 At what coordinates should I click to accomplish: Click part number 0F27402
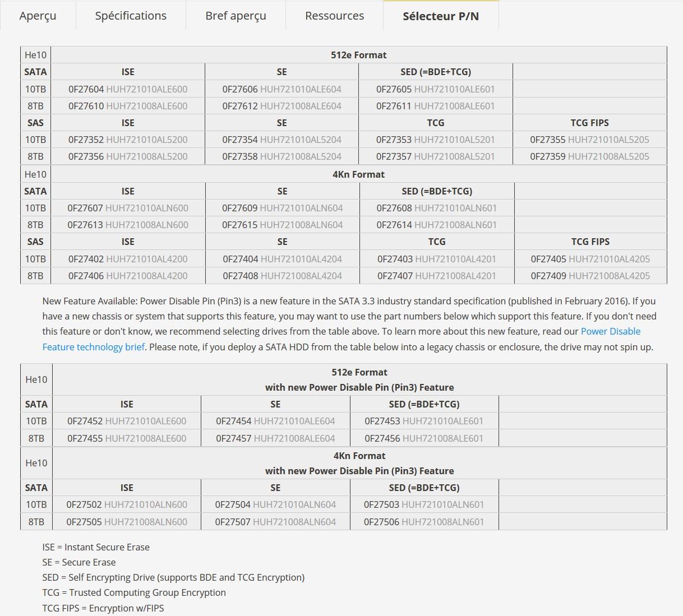pyautogui.click(x=128, y=259)
